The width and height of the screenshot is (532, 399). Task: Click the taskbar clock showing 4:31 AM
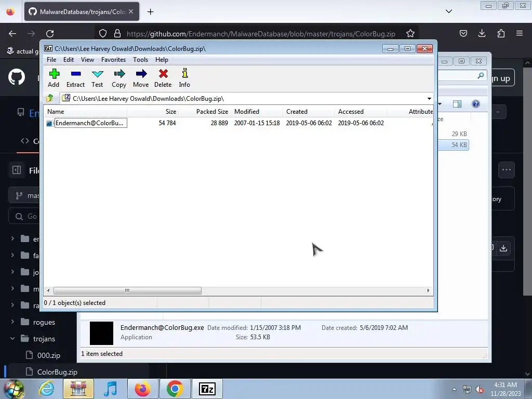506,389
